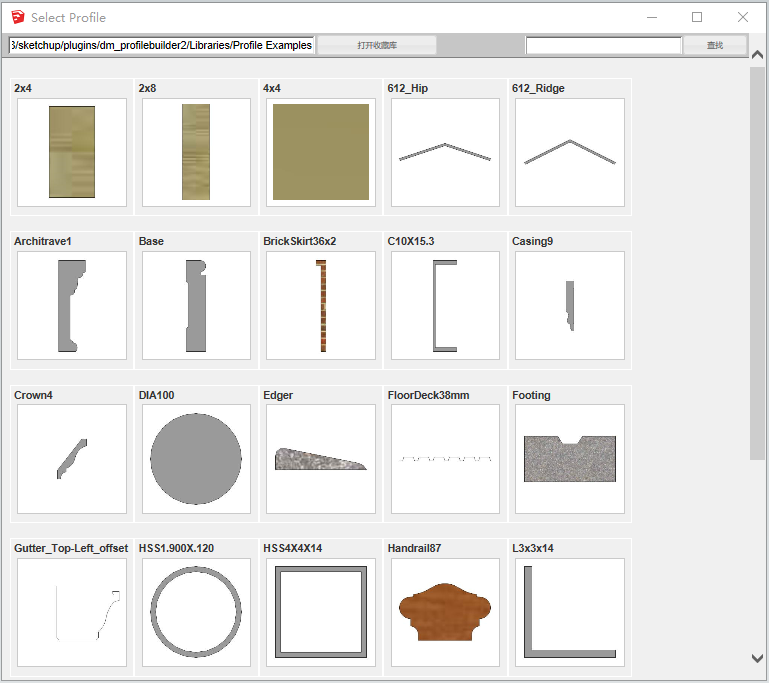The height and width of the screenshot is (683, 769).
Task: Click the 打开收藏库 open library button
Action: tap(377, 45)
